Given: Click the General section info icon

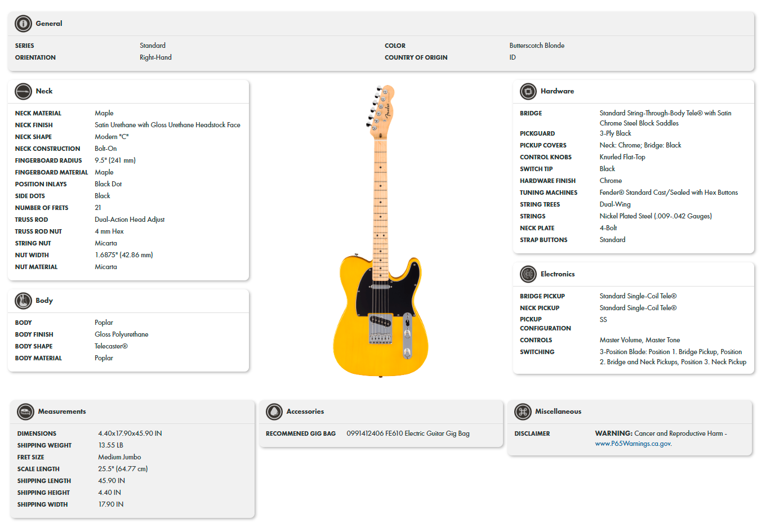Looking at the screenshot, I should coord(23,24).
